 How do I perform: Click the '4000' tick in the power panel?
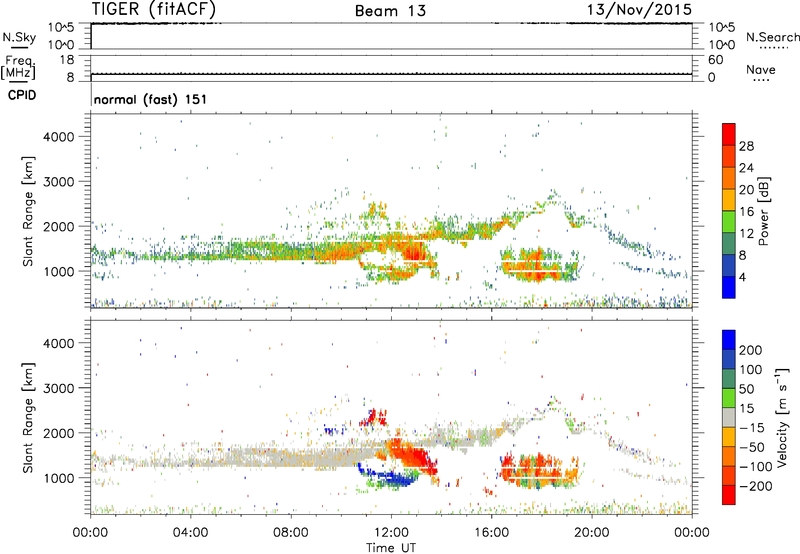(x=58, y=137)
